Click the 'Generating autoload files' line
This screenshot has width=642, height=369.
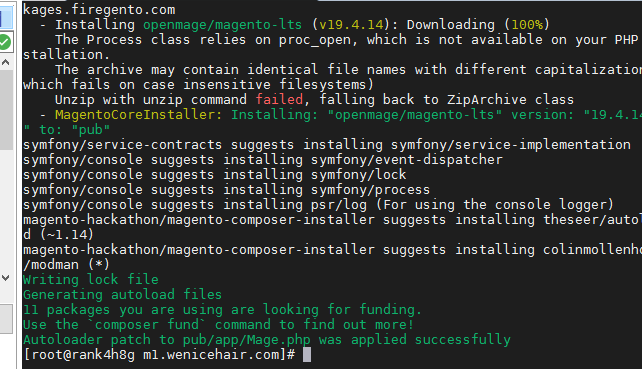pos(122,294)
